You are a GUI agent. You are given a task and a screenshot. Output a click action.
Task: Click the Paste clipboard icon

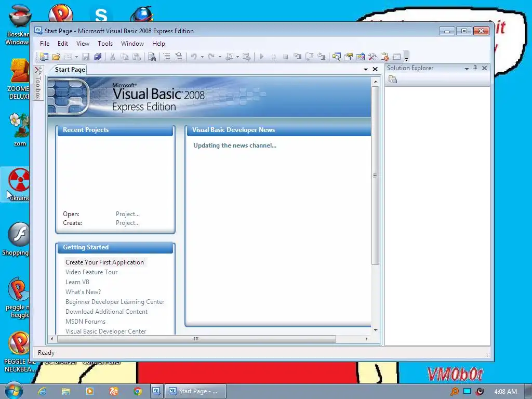[x=137, y=57]
